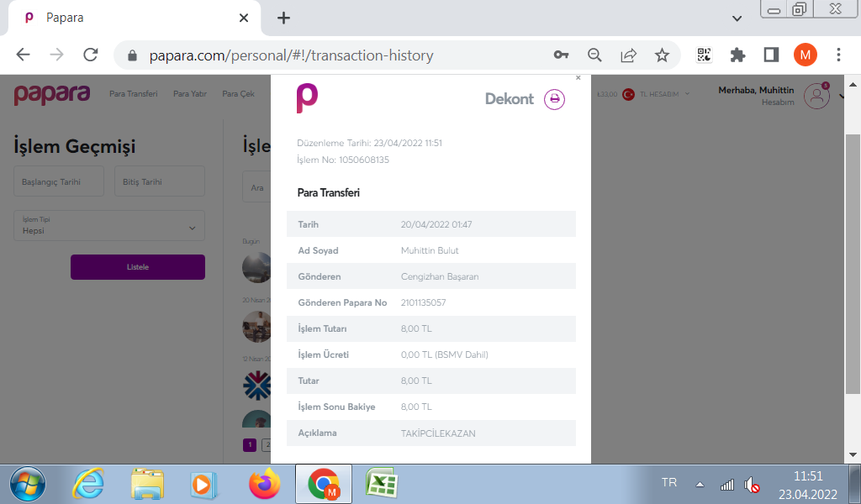Open a new browser tab
Image resolution: width=861 pixels, height=504 pixels.
[x=283, y=18]
